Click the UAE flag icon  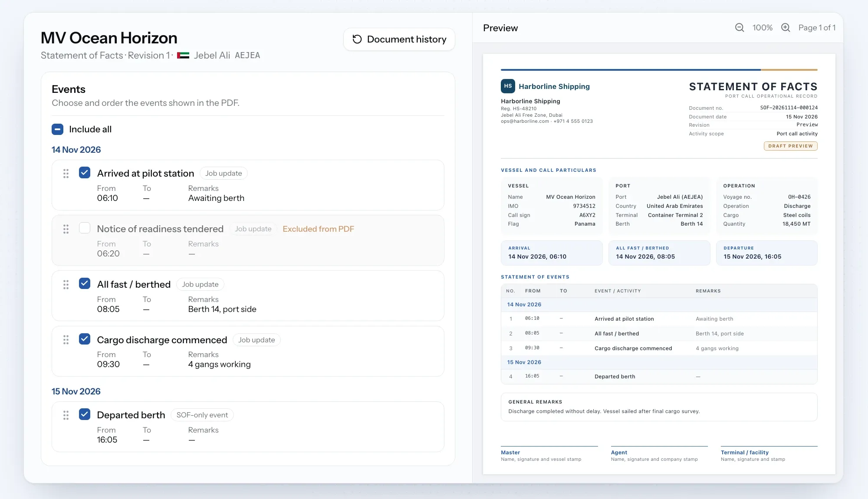point(183,56)
